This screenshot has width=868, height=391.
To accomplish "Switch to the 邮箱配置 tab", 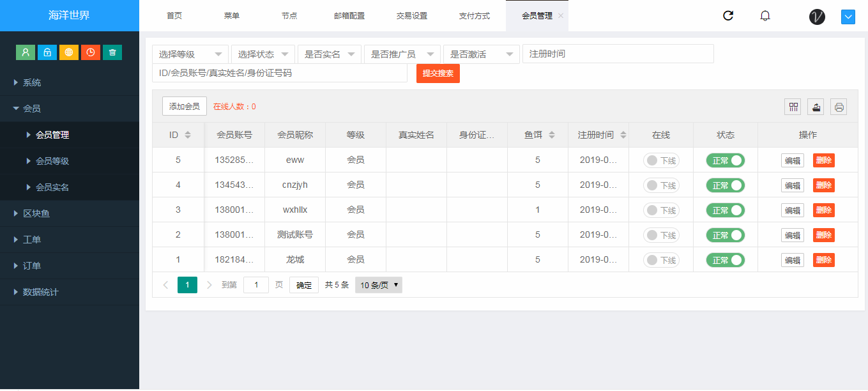I will point(349,16).
